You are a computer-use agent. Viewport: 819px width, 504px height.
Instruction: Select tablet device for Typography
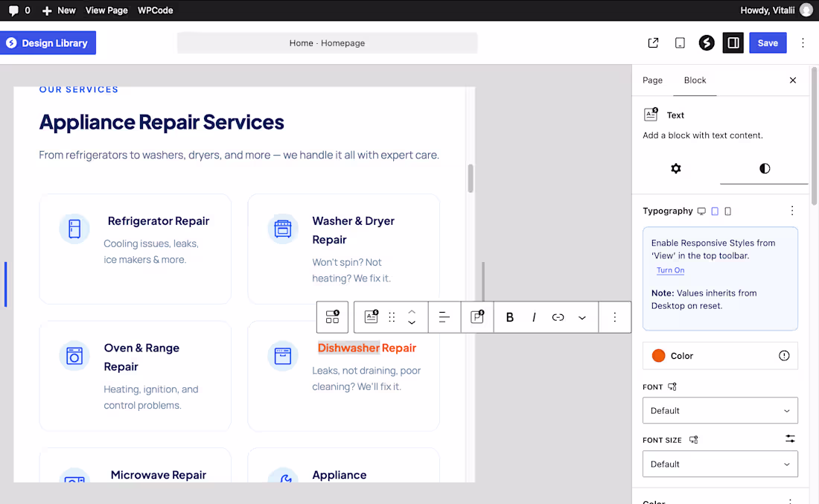coord(715,211)
